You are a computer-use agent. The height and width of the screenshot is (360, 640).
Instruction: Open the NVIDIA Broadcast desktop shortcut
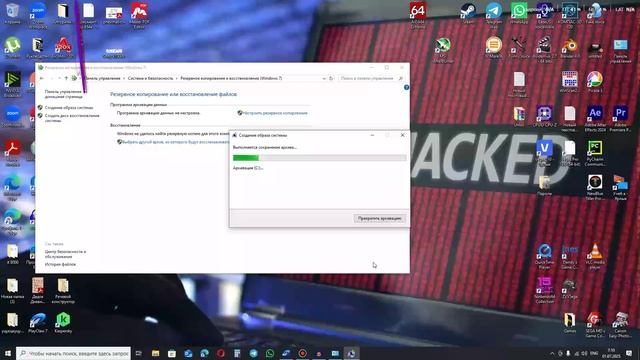tap(12, 83)
